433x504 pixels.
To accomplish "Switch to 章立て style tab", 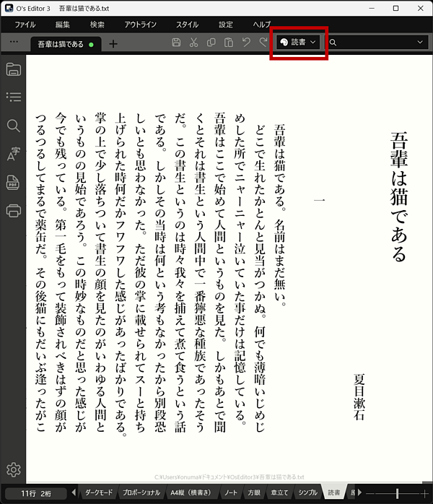I will tap(279, 492).
